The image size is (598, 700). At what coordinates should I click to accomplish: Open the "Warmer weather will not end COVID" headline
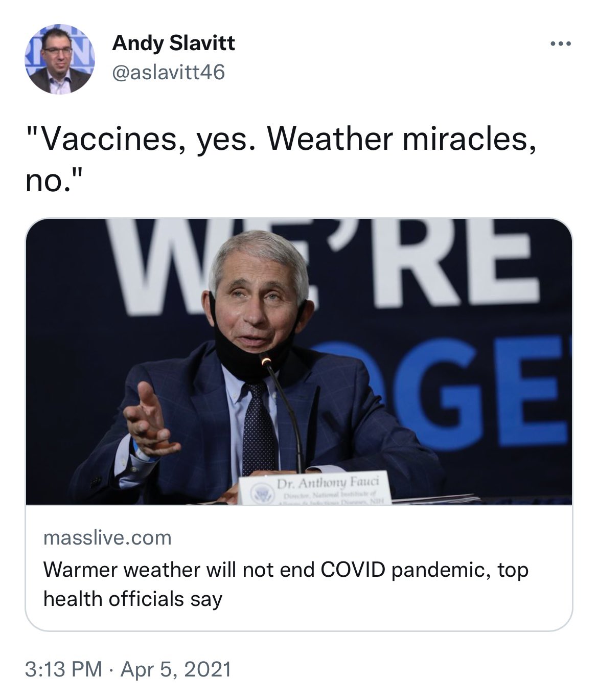(286, 584)
